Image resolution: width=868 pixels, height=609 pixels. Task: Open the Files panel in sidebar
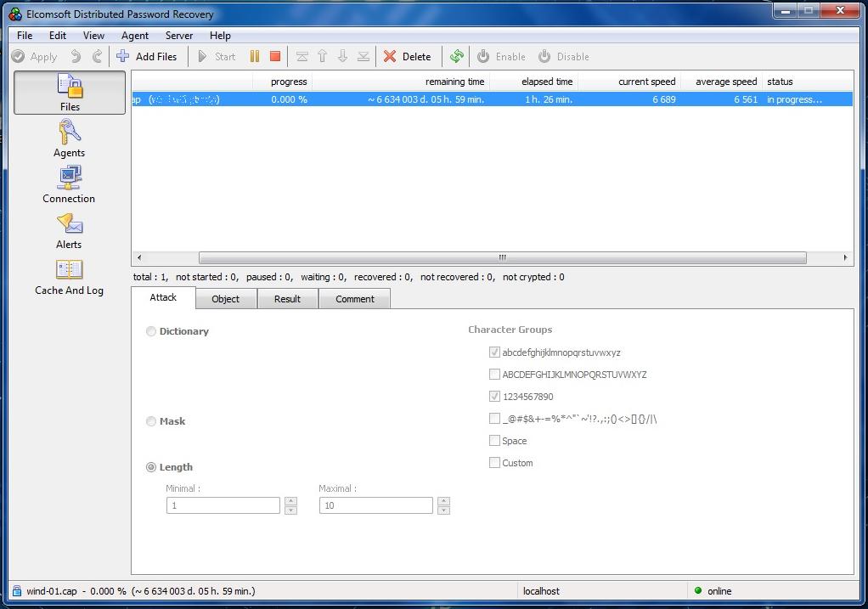(70, 93)
